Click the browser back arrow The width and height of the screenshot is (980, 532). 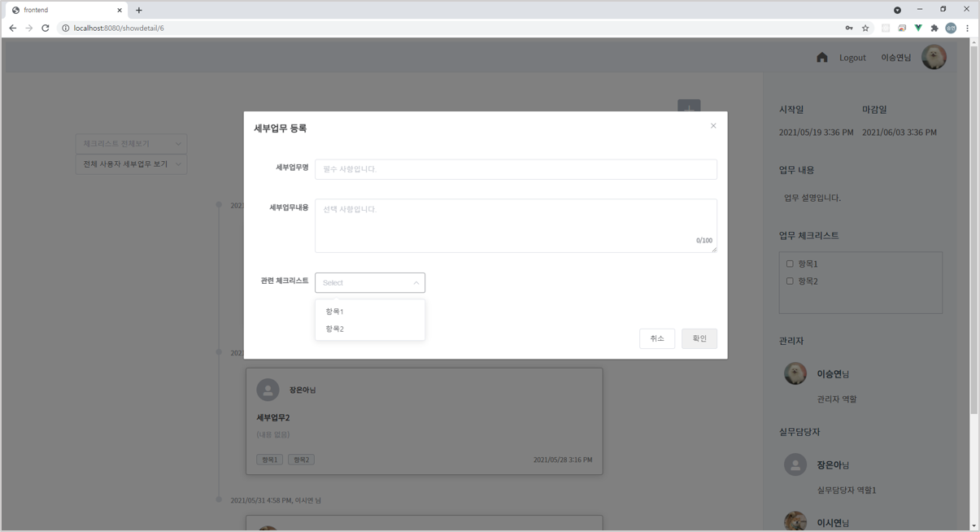(12, 27)
